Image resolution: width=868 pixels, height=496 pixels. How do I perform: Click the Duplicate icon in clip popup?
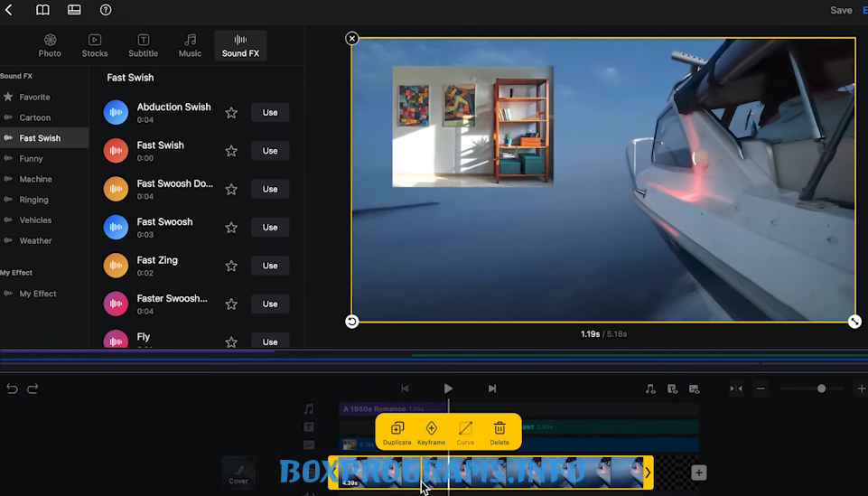(397, 428)
